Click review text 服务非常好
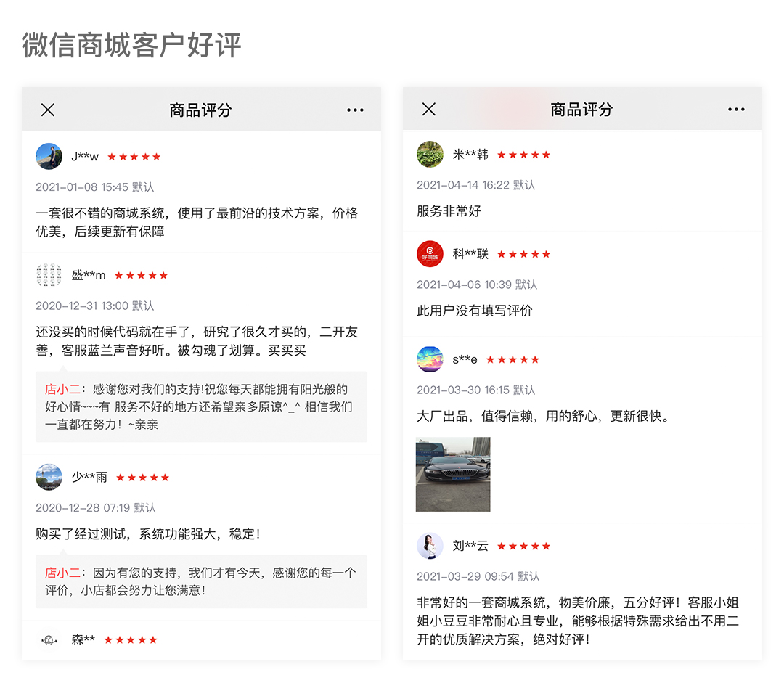Screen dimensions: 784x675 [449, 211]
